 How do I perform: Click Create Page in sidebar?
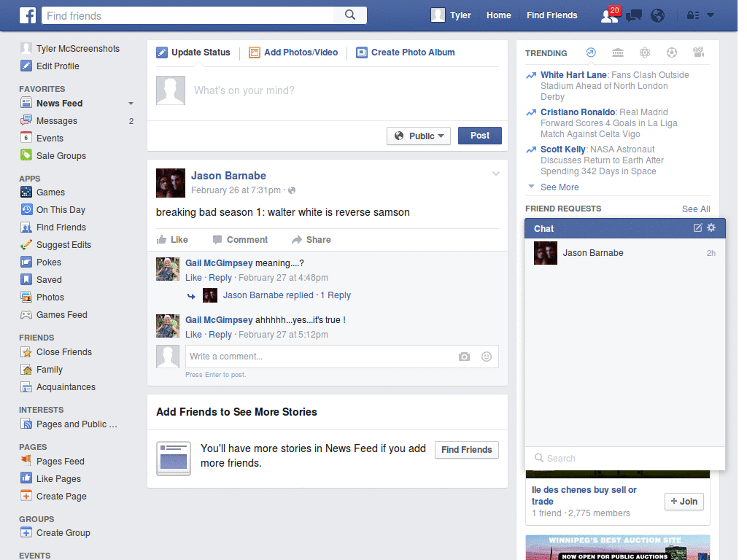(x=53, y=496)
